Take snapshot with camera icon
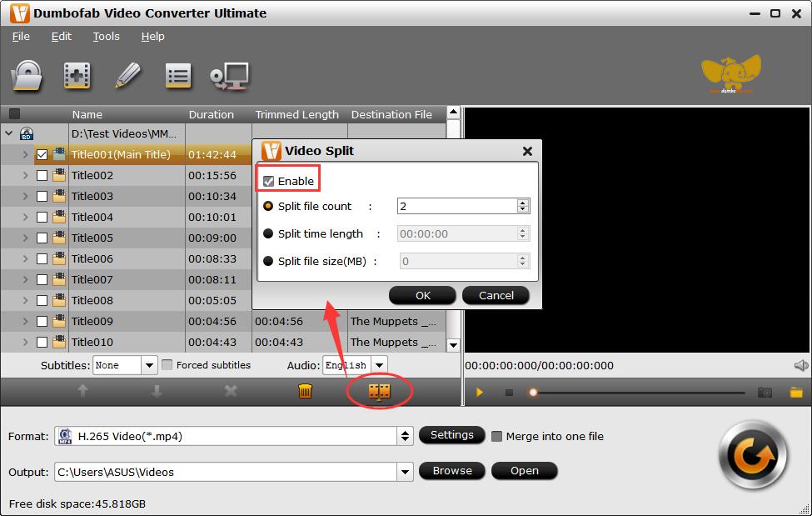This screenshot has width=812, height=516. [x=765, y=392]
